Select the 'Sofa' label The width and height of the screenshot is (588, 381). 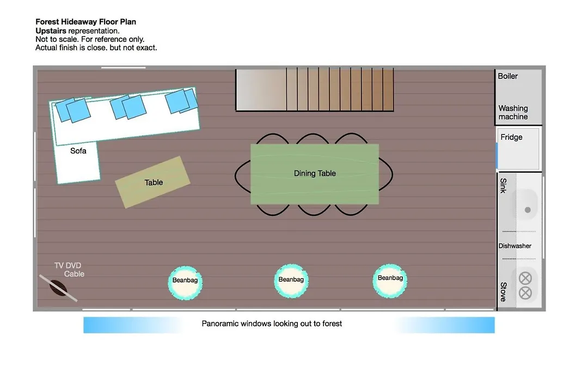pyautogui.click(x=78, y=151)
